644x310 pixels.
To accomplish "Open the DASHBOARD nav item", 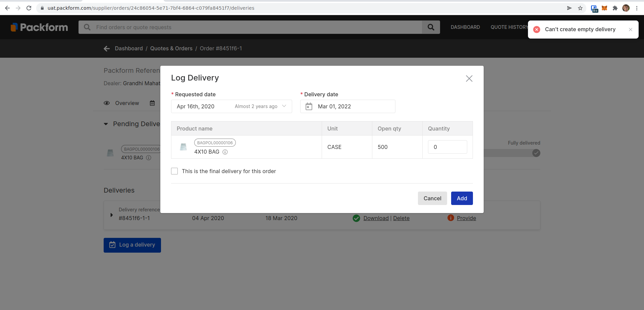I will (465, 27).
